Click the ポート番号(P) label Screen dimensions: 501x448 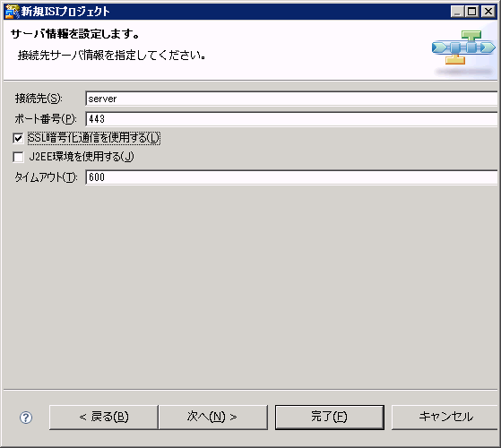(x=46, y=119)
